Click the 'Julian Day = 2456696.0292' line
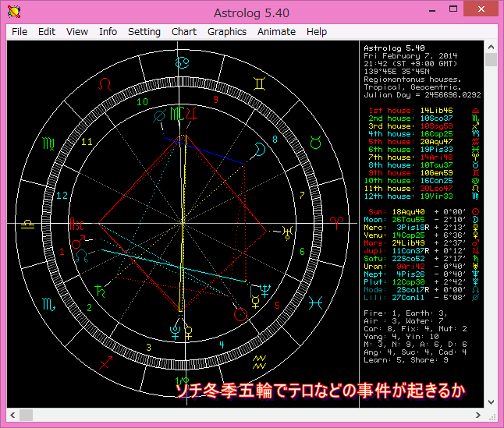The height and width of the screenshot is (428, 504). pos(422,94)
